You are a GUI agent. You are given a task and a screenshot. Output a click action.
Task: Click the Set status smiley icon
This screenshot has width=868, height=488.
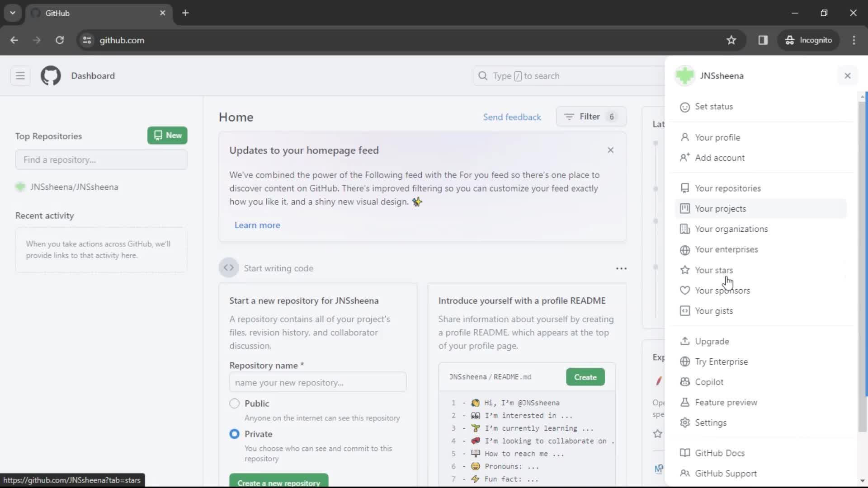click(x=685, y=107)
